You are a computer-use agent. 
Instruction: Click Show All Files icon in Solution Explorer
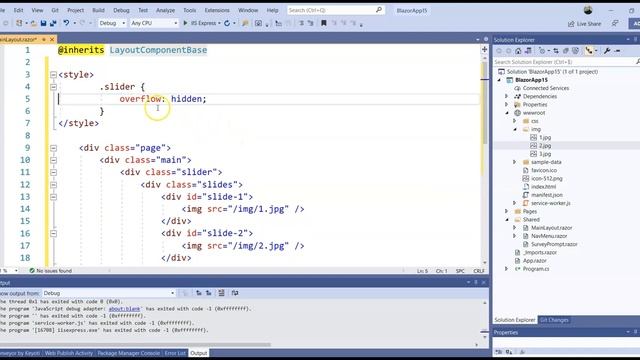(x=576, y=51)
